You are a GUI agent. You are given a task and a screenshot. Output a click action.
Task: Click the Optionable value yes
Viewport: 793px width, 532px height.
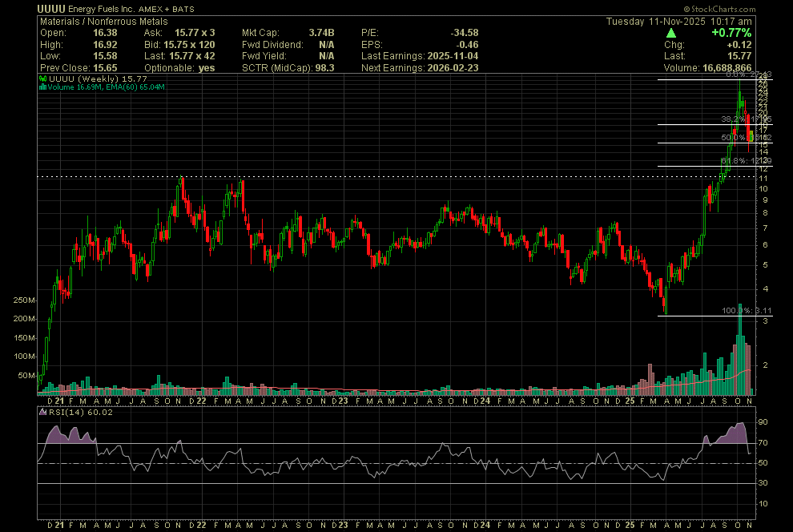click(x=207, y=68)
